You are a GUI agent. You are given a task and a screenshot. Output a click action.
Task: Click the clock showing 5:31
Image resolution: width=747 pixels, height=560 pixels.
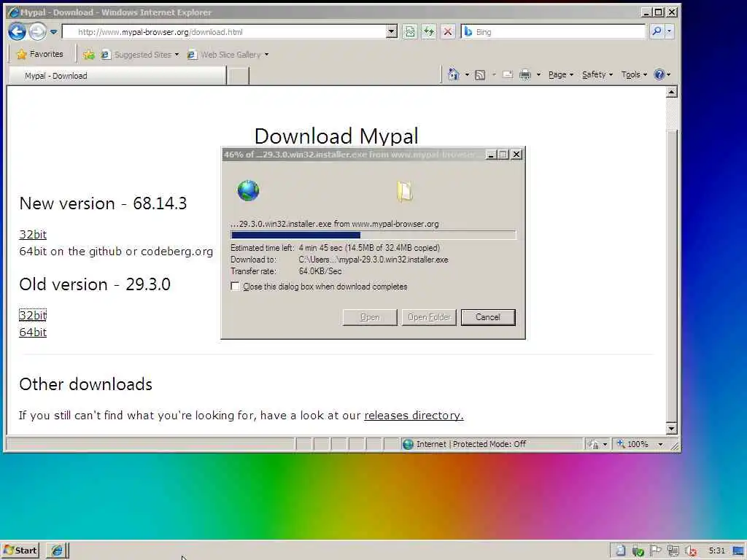pyautogui.click(x=716, y=551)
